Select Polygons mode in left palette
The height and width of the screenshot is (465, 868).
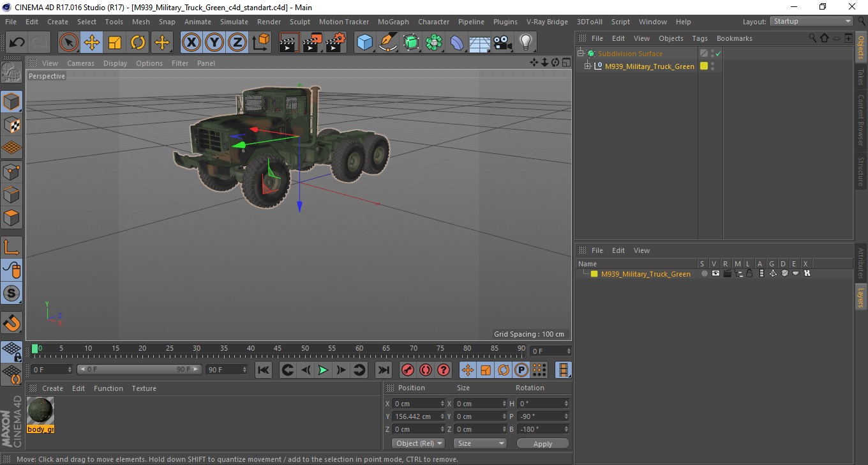click(11, 217)
